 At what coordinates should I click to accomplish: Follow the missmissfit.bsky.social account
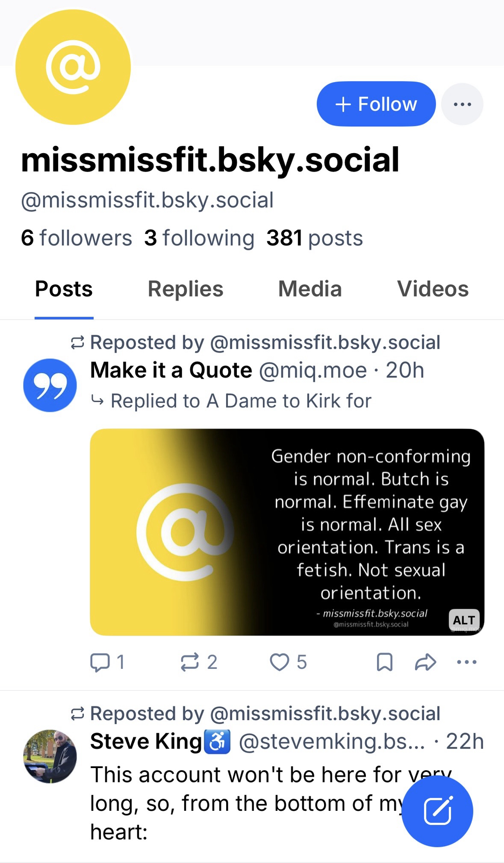pos(376,104)
